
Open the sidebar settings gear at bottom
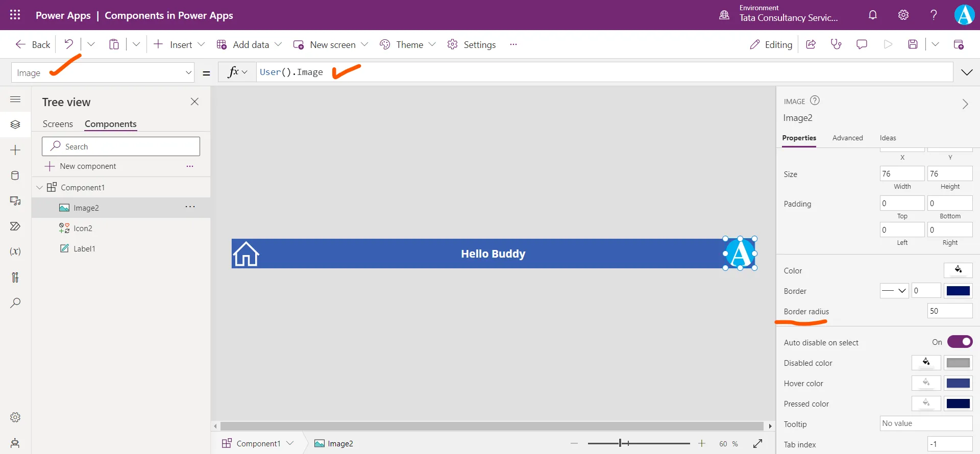pos(15,417)
